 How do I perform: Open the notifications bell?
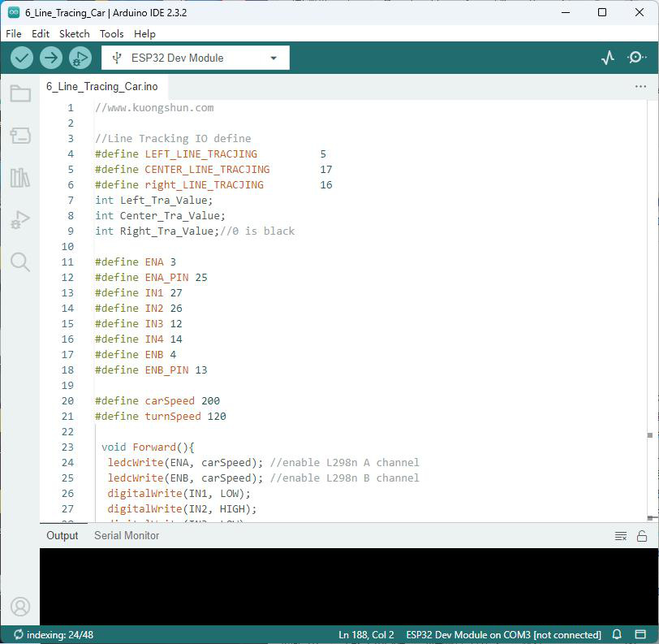617,634
